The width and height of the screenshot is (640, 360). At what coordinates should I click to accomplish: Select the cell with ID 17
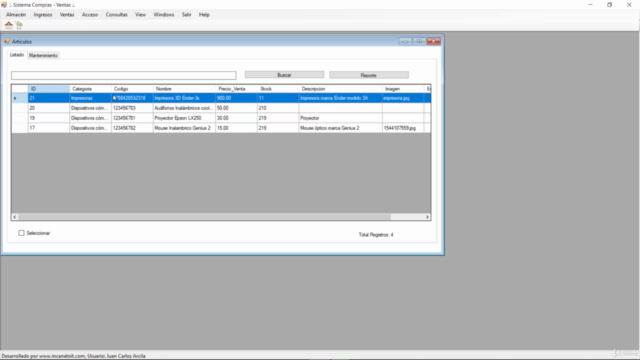coord(49,128)
